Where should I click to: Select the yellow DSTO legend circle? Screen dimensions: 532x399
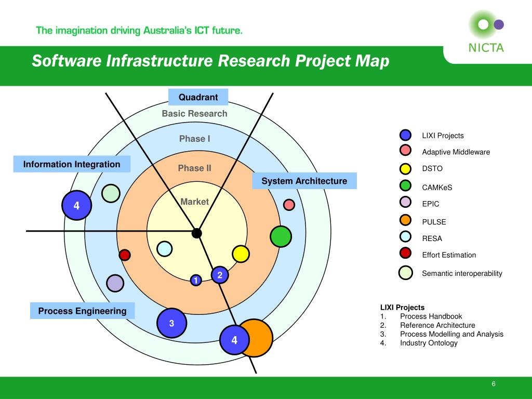(405, 169)
